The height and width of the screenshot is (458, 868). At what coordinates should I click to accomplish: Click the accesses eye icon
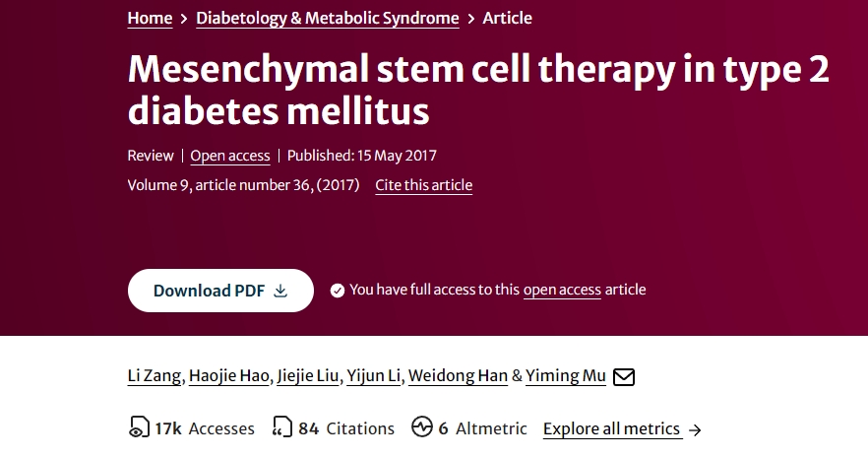point(139,428)
